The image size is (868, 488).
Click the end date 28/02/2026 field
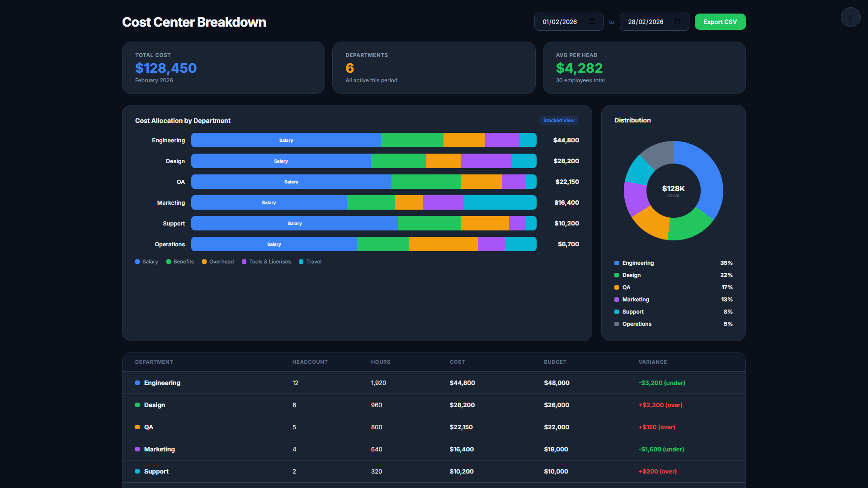654,22
